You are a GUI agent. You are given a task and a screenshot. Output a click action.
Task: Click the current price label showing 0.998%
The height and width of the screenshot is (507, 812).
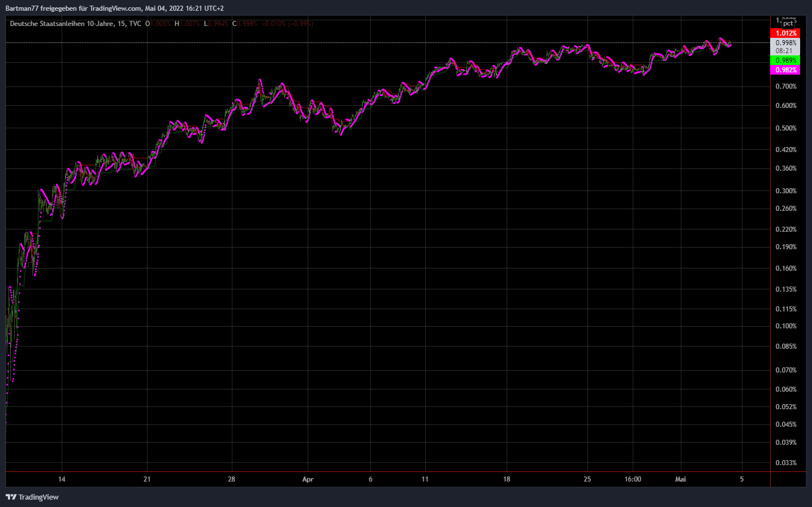point(787,42)
